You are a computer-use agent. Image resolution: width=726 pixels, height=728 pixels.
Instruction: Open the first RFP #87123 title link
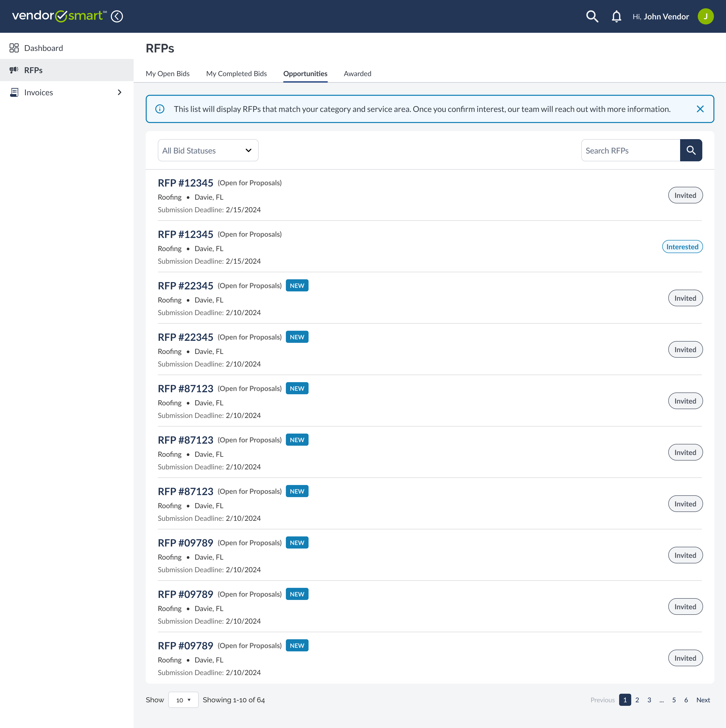pos(185,388)
